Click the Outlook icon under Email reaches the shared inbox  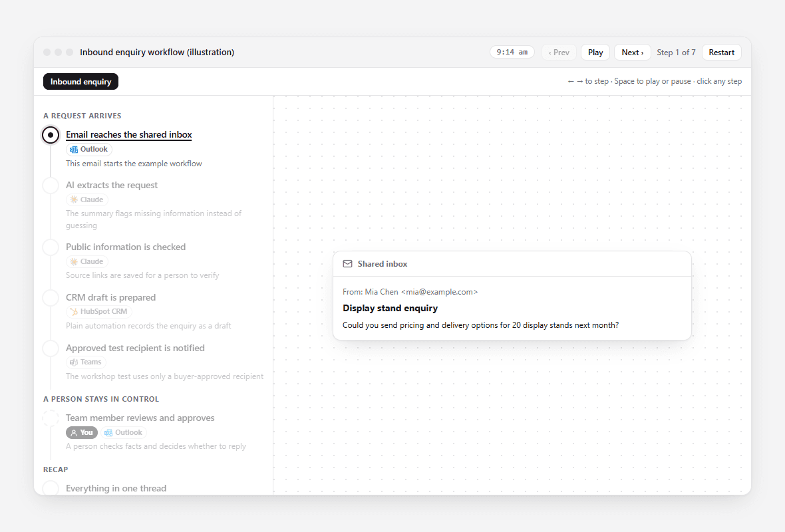click(74, 150)
